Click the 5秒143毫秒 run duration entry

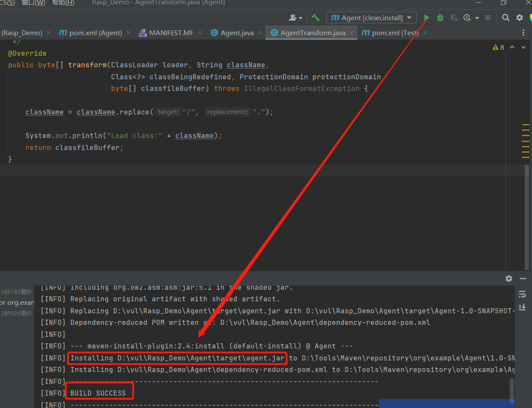click(x=16, y=292)
